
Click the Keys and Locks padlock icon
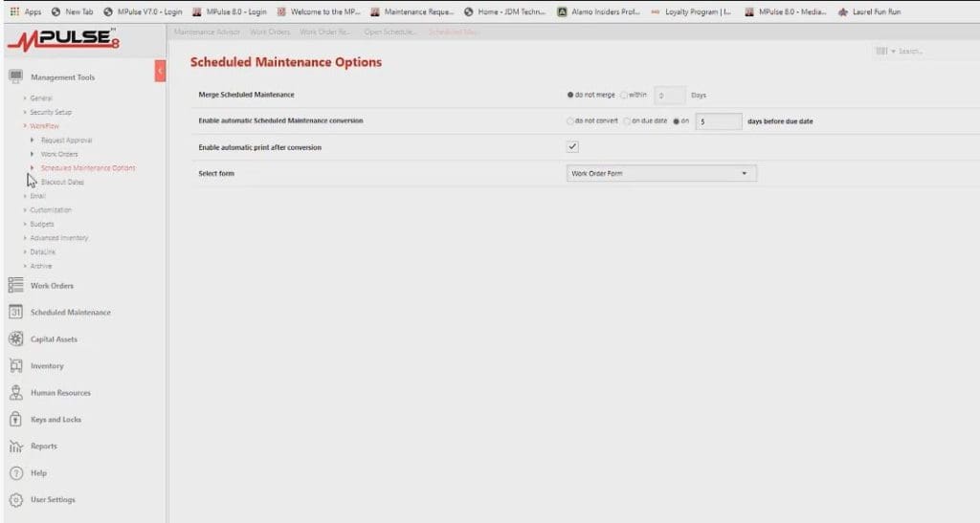pyautogui.click(x=15, y=420)
